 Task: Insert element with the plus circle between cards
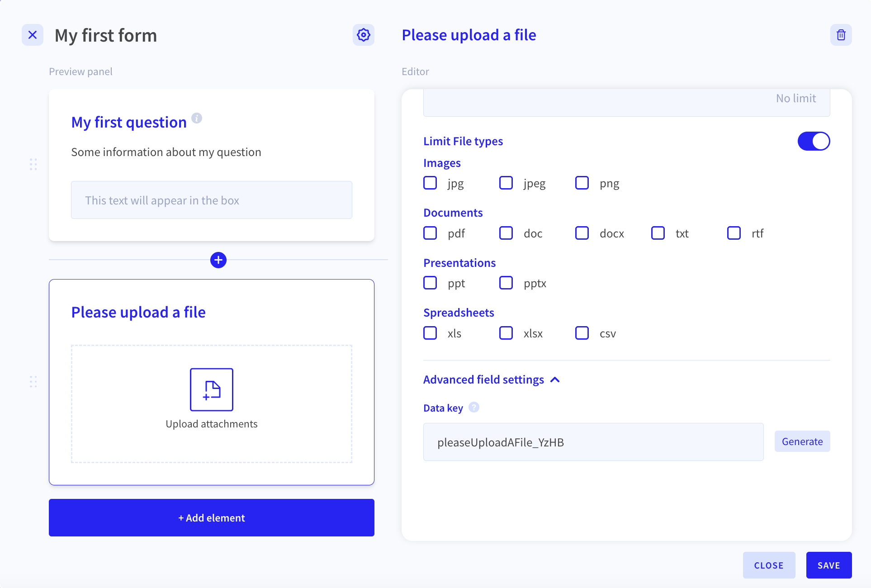coord(218,260)
